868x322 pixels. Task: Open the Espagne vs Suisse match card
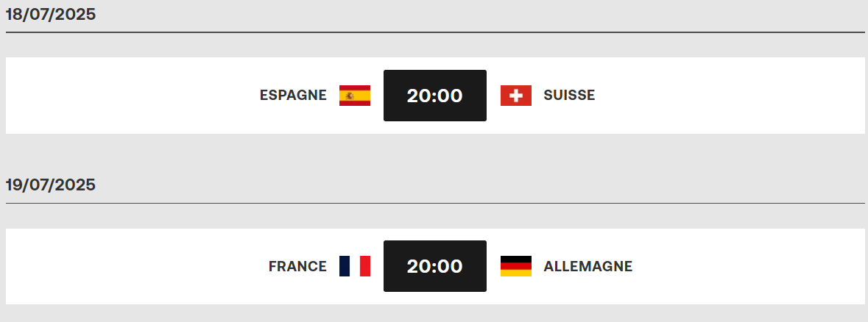pos(435,96)
